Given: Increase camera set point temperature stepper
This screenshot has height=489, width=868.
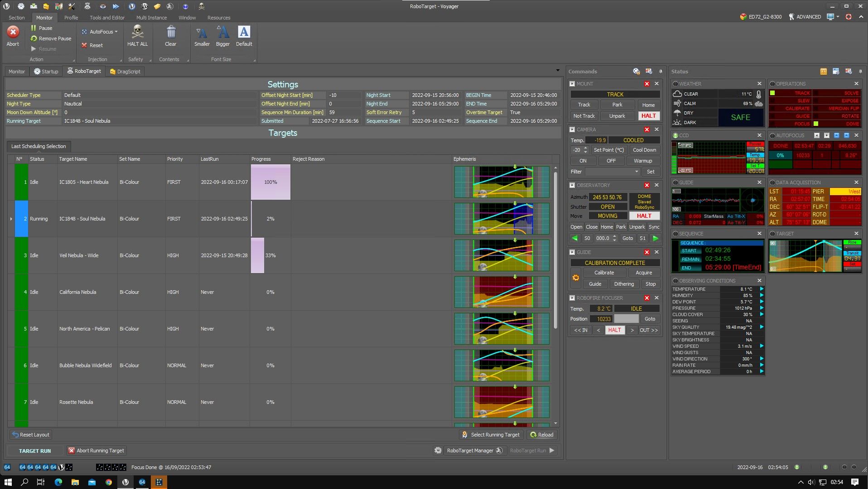Looking at the screenshot, I should pyautogui.click(x=585, y=148).
